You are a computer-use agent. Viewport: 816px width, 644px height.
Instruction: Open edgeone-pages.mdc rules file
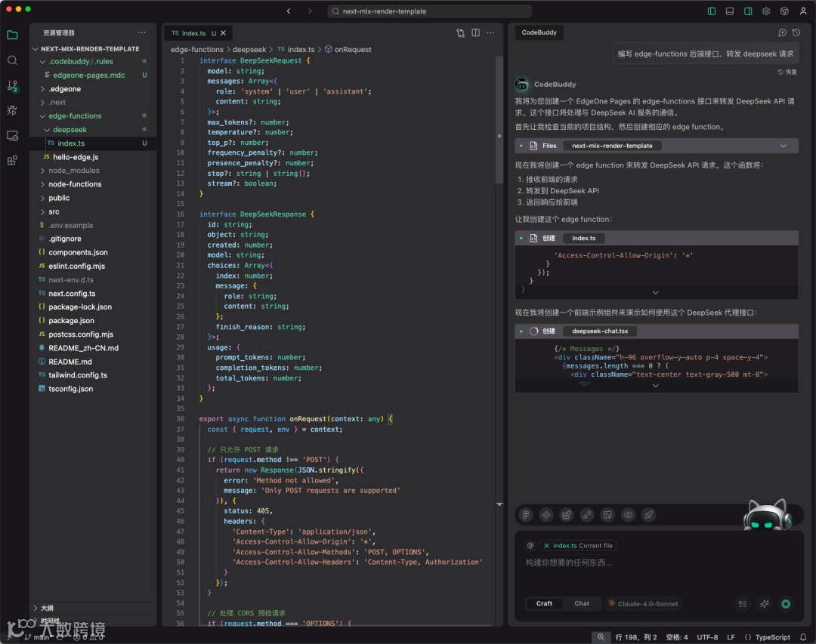(93, 75)
